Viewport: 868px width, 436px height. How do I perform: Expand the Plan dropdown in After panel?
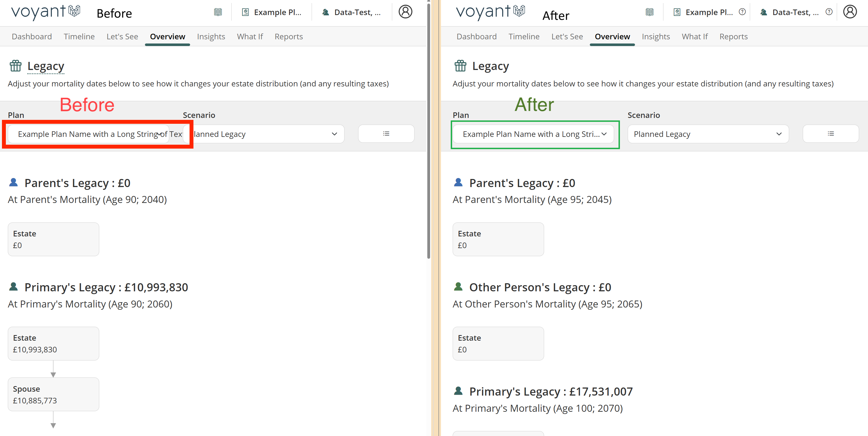click(533, 134)
